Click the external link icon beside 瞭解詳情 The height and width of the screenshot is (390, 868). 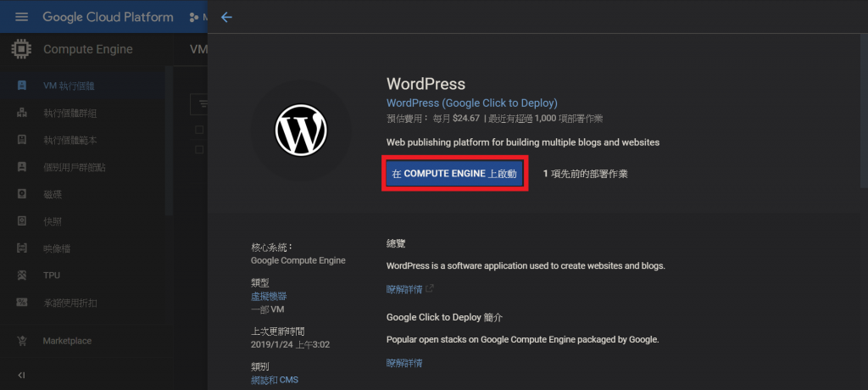pyautogui.click(x=430, y=288)
